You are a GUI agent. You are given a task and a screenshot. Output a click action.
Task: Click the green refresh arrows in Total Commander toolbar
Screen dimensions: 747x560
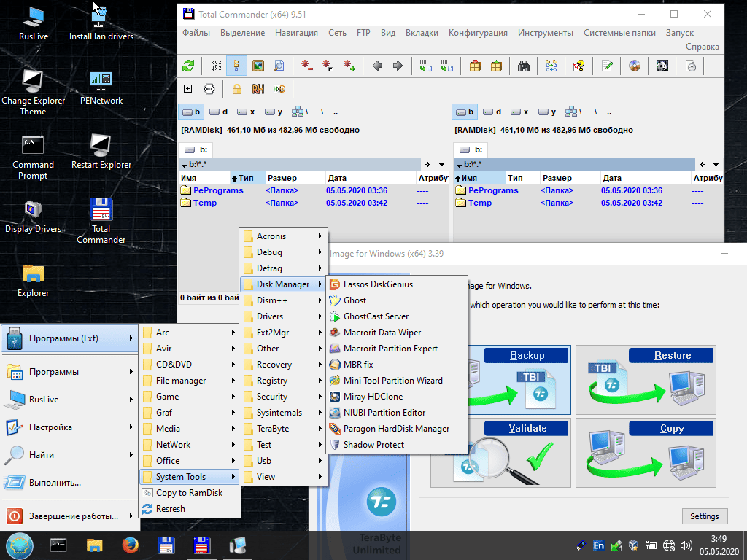(x=189, y=66)
